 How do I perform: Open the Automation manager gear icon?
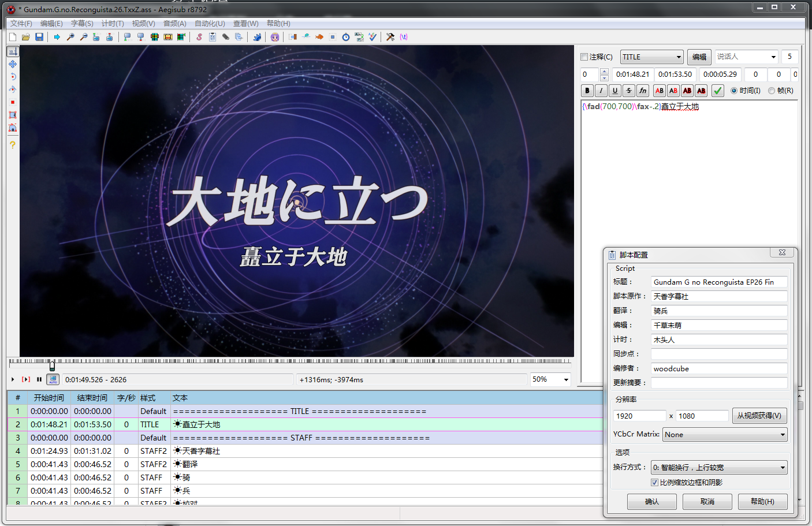[x=257, y=37]
